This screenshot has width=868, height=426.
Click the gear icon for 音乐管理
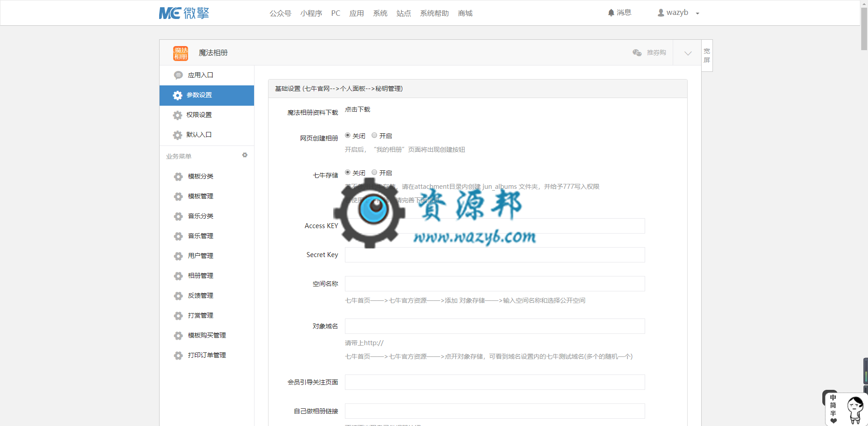pos(178,236)
